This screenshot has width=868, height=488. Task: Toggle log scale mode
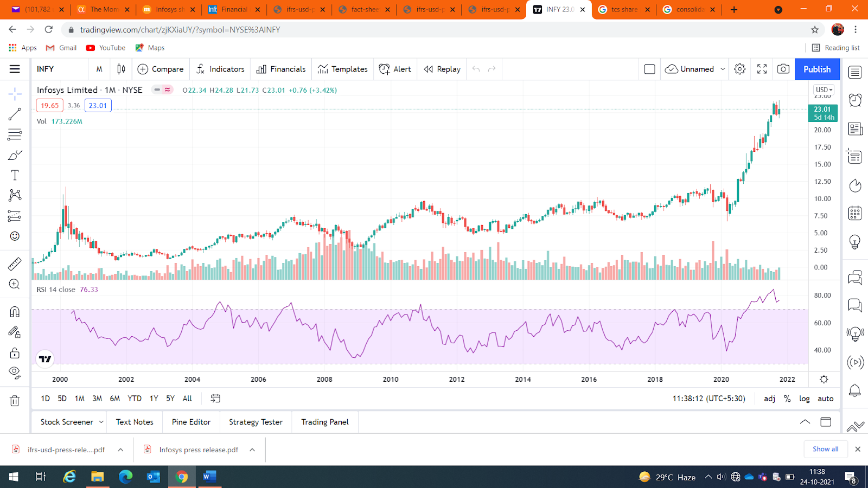[x=805, y=399]
